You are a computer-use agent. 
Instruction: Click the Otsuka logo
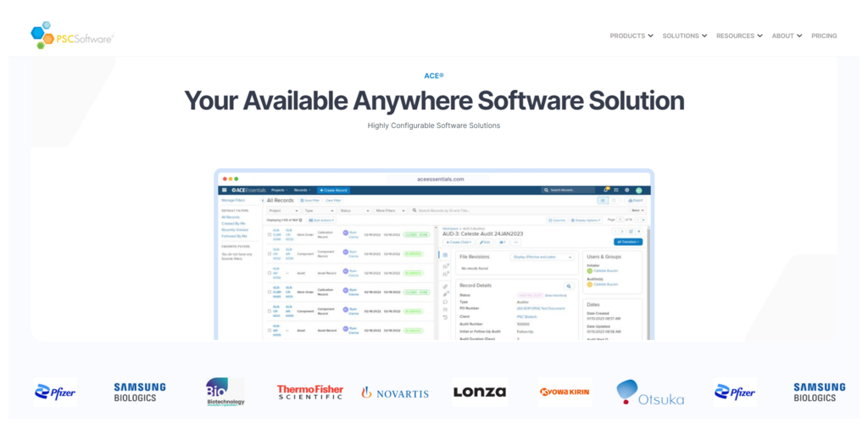[649, 392]
